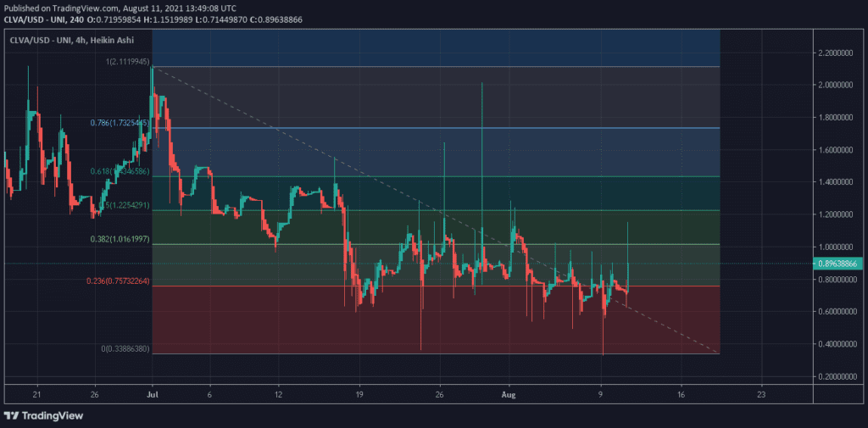The image size is (868, 428).
Task: Click the 0.40000000 price scale label
Action: (x=837, y=344)
